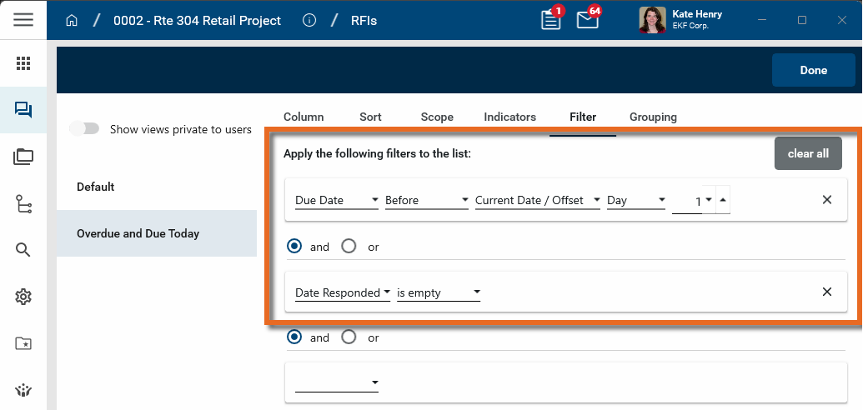868x410 pixels.
Task: Open the documents folder icon in sidebar
Action: tap(23, 157)
